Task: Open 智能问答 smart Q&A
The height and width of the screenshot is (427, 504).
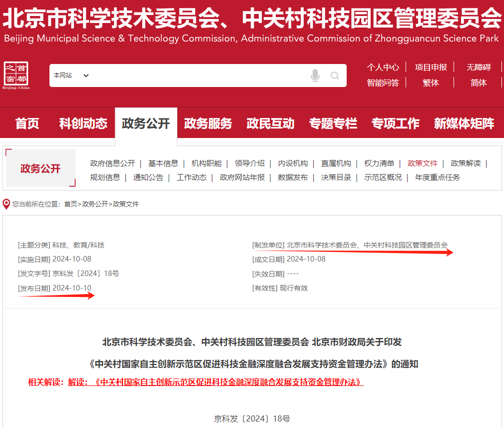Action: (383, 82)
